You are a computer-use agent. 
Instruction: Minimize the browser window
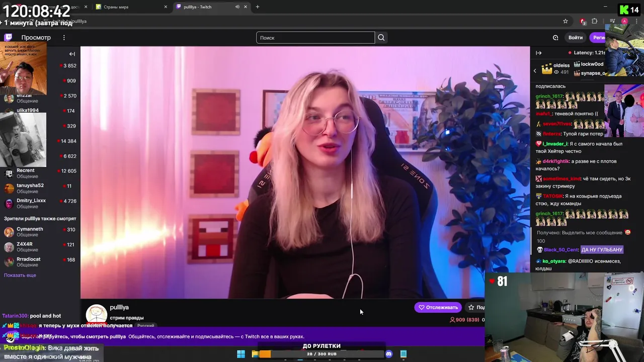605,7
